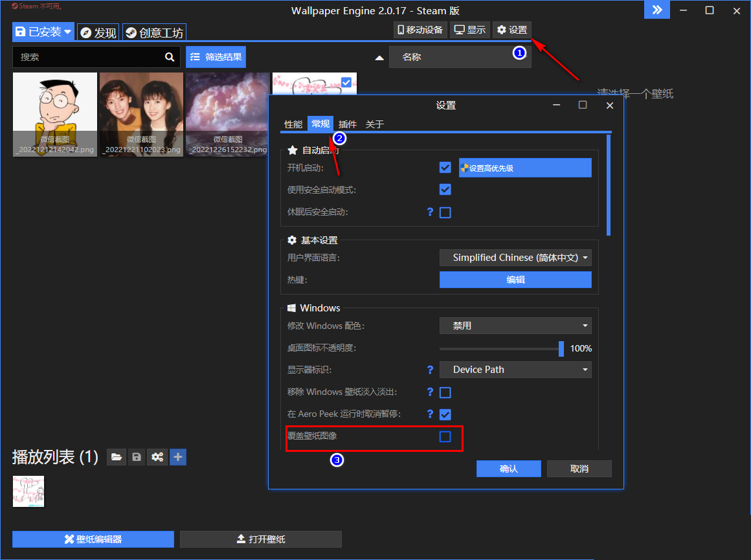Screen dimensions: 751x560
Task: Close the 设置 dialog
Action: pyautogui.click(x=610, y=106)
